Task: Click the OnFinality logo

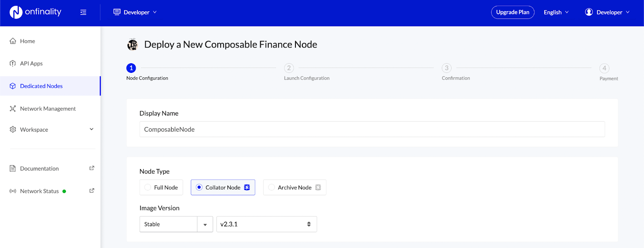Action: pos(35,12)
